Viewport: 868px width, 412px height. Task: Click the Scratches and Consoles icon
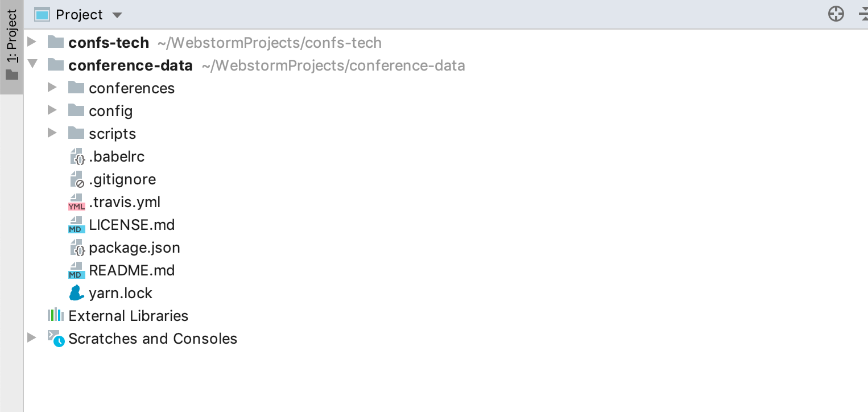(56, 338)
